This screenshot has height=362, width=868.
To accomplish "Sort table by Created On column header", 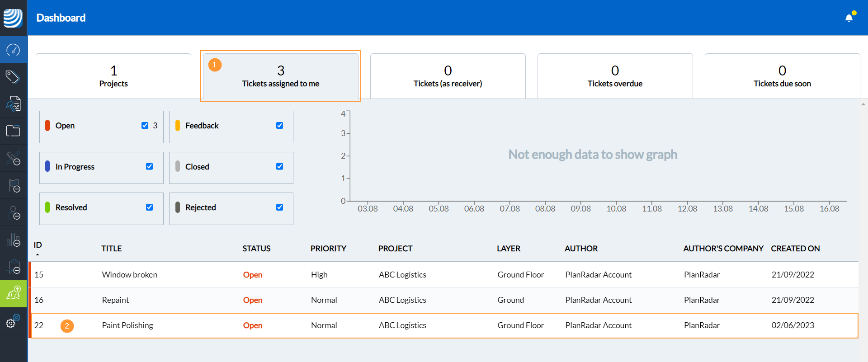I will (x=795, y=249).
